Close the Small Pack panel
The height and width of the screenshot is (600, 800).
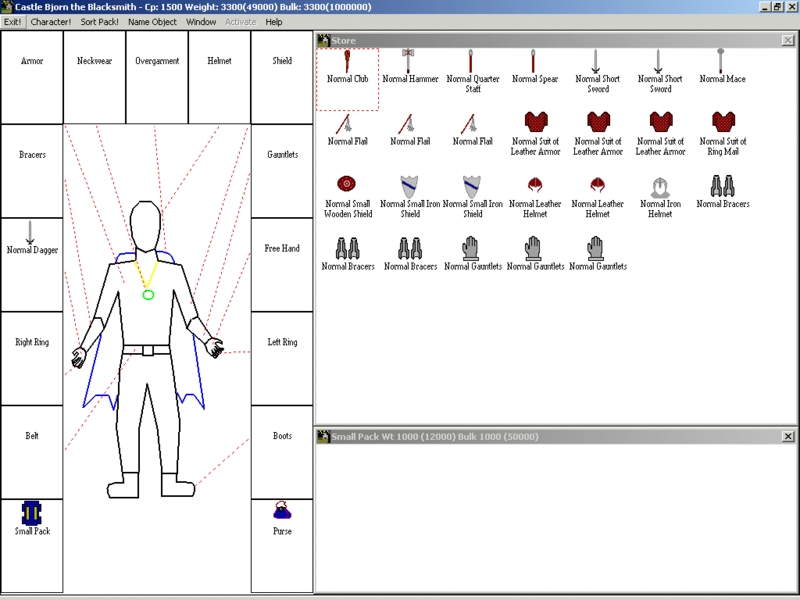click(788, 436)
